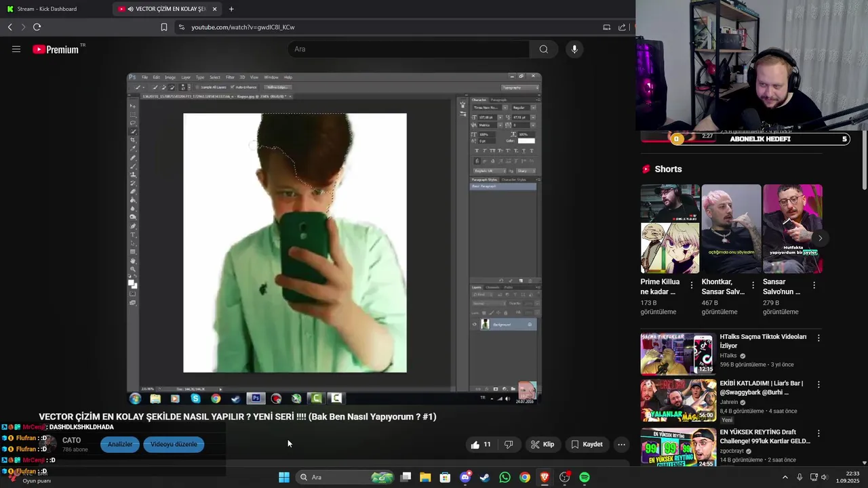Screen dimensions: 868x488
Task: Open Steam from the taskbar
Action: coord(485,477)
